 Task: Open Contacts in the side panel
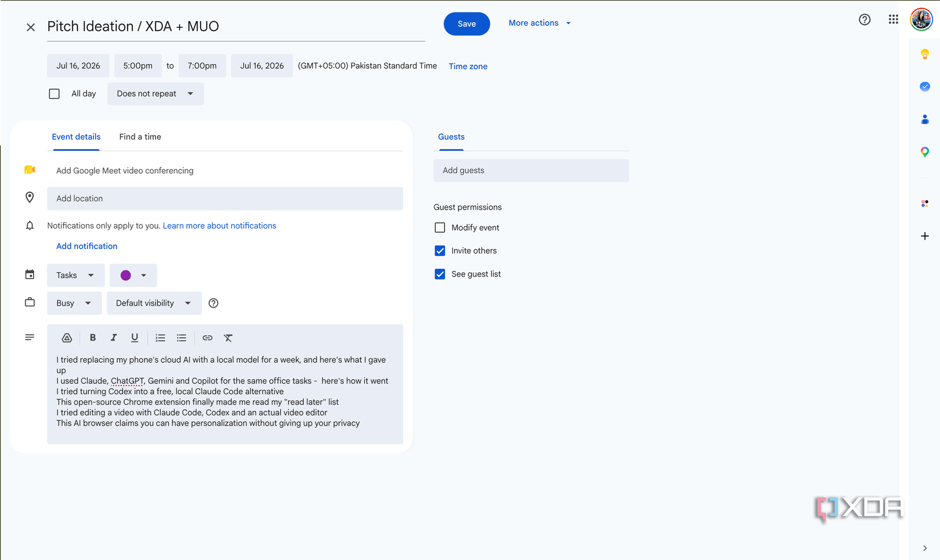coord(925,119)
